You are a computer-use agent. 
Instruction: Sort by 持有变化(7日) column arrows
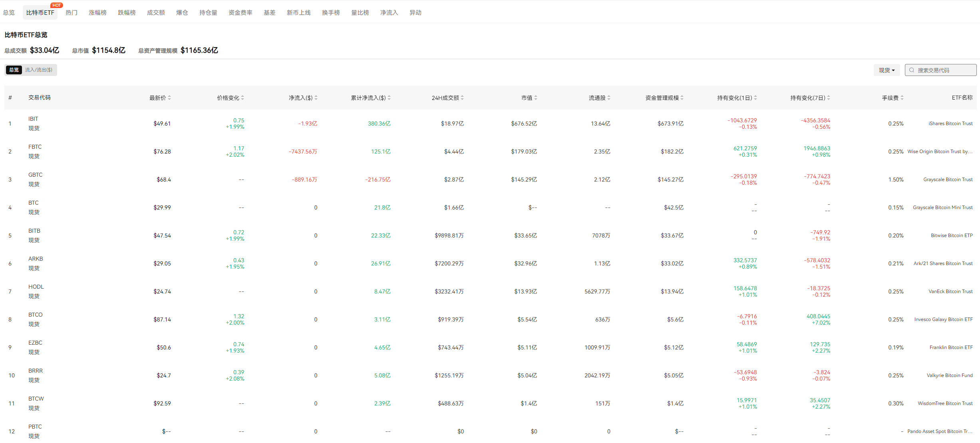tap(829, 98)
